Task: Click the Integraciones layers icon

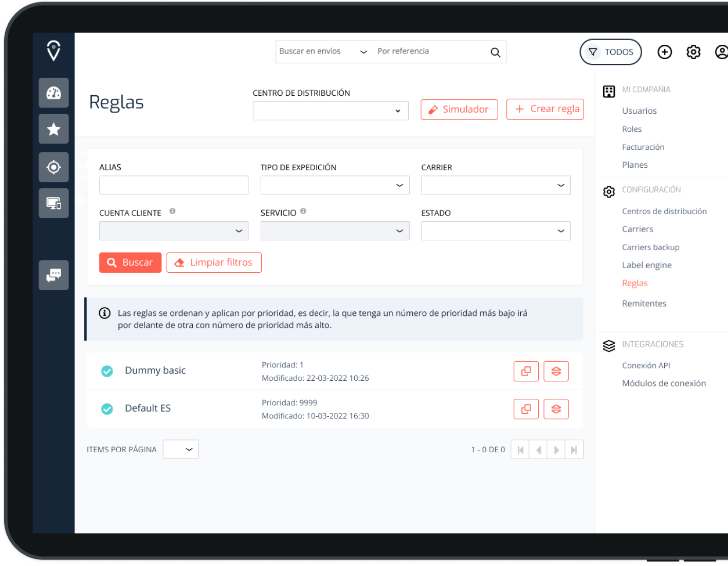Action: pyautogui.click(x=609, y=346)
